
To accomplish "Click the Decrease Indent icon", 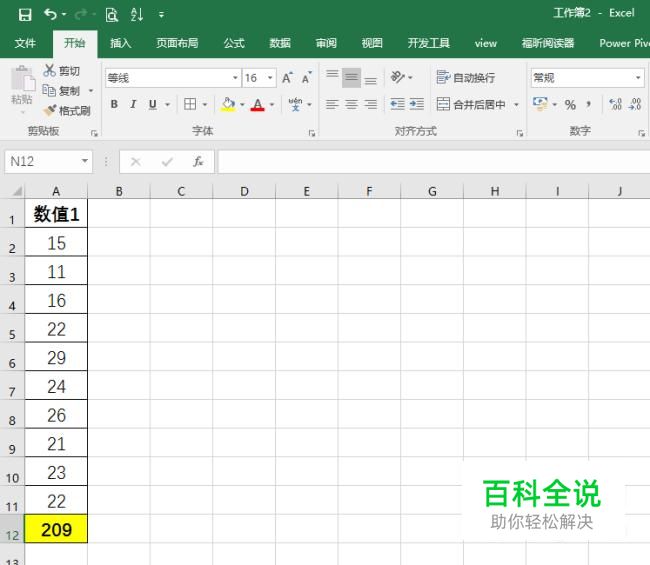I will [x=398, y=104].
